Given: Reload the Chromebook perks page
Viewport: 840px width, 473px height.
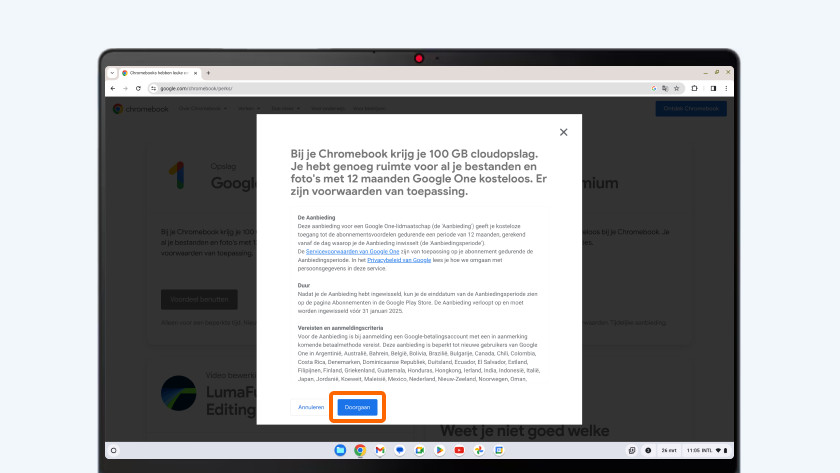Looking at the screenshot, I should click(x=138, y=88).
